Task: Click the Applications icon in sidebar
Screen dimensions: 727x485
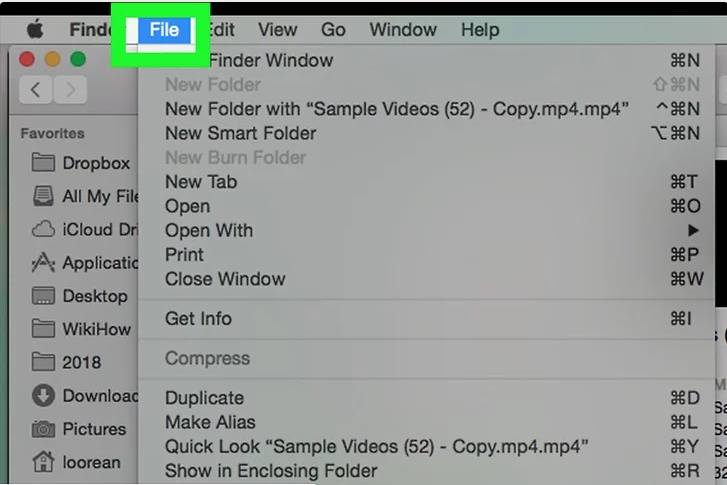Action: tap(43, 262)
